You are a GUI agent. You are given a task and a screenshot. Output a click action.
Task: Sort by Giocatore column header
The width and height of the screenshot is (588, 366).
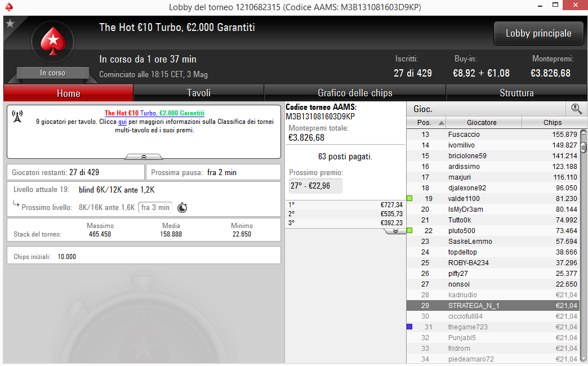(x=483, y=123)
